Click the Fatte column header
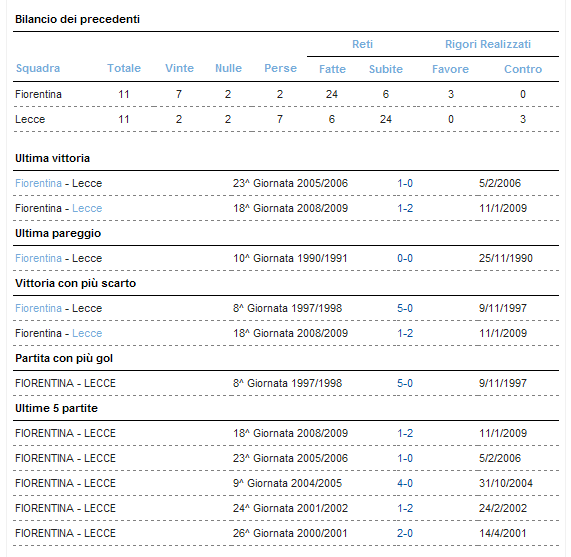Image resolution: width=571 pixels, height=557 pixels. 332,69
